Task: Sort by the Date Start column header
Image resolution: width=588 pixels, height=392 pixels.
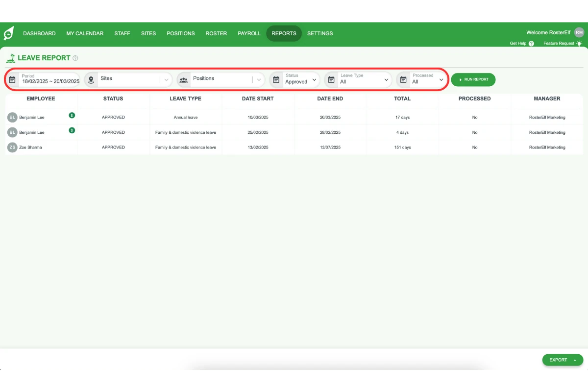Action: pos(258,98)
